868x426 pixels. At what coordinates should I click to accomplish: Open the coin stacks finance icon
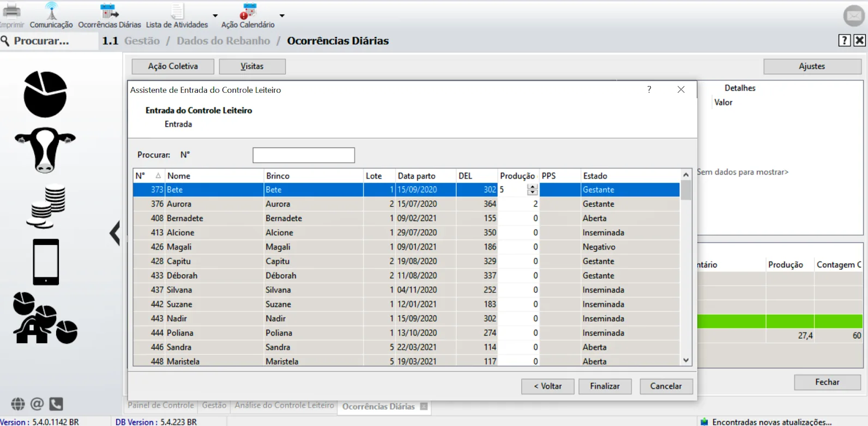click(x=46, y=207)
